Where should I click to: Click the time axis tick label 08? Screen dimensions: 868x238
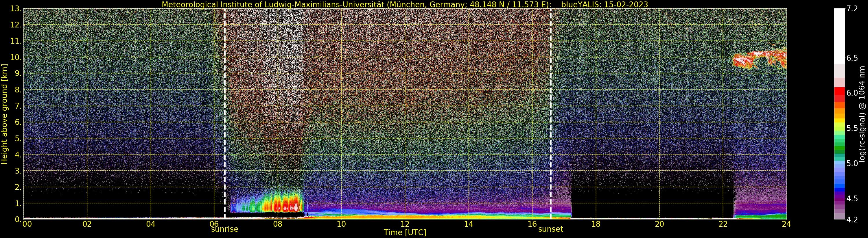(278, 224)
